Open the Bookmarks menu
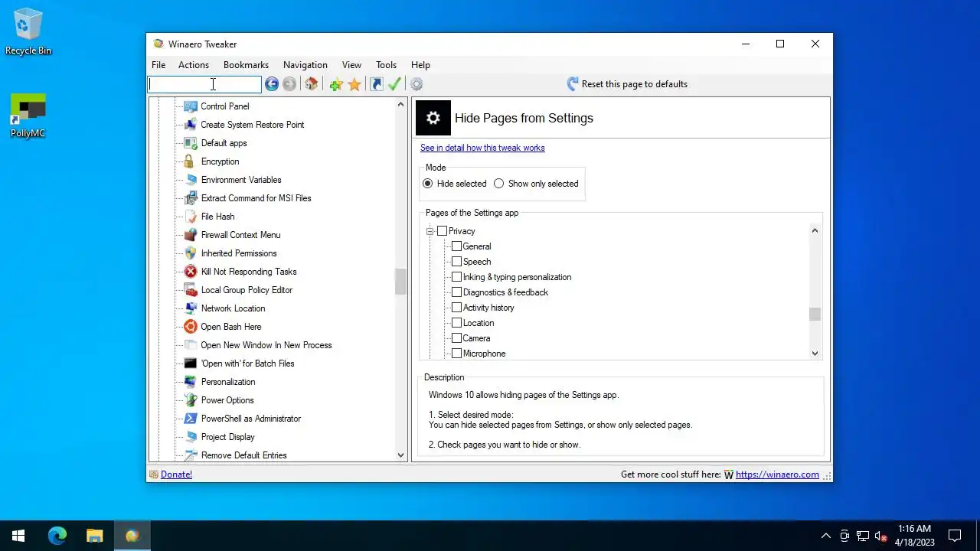Image resolution: width=980 pixels, height=551 pixels. (246, 65)
